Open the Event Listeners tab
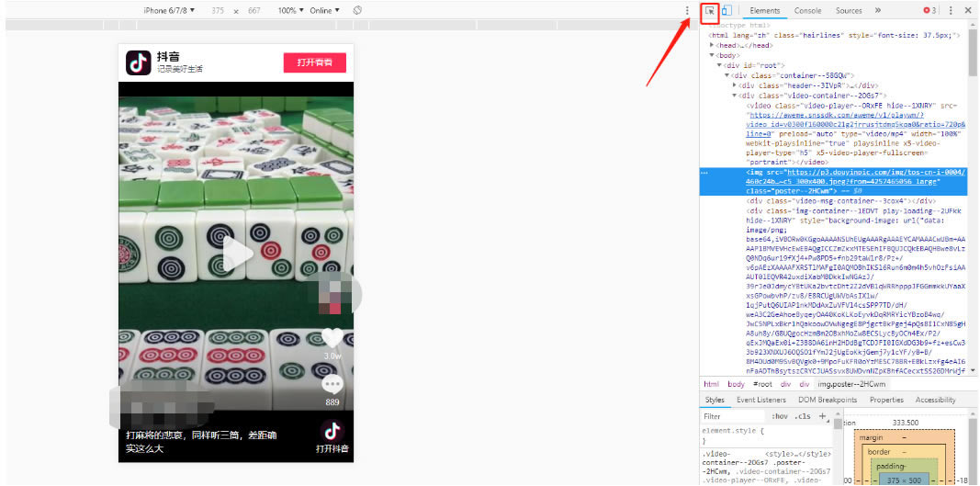 [x=760, y=400]
